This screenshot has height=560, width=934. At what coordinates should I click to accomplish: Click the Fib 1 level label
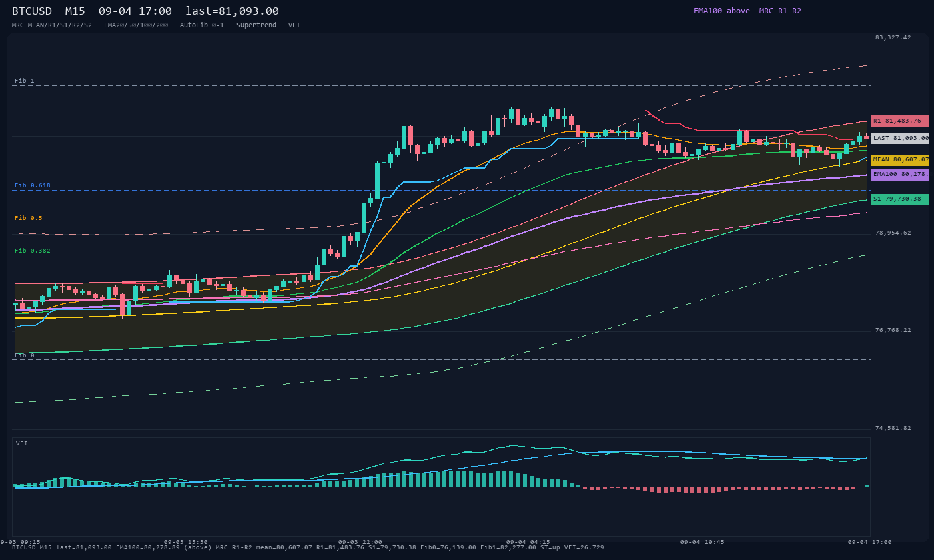(x=25, y=81)
